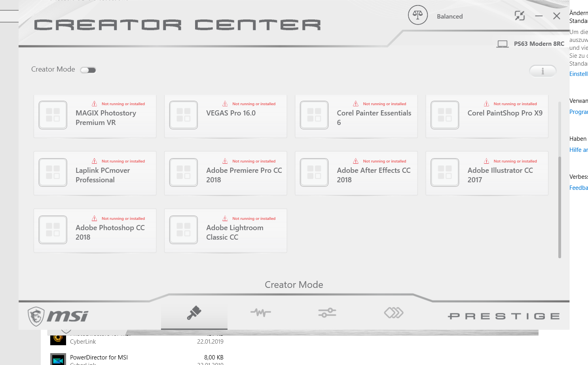This screenshot has height=365, width=588.
Task: Click the Adobe Premiere Pro CC 2018 app icon
Action: pos(184,172)
